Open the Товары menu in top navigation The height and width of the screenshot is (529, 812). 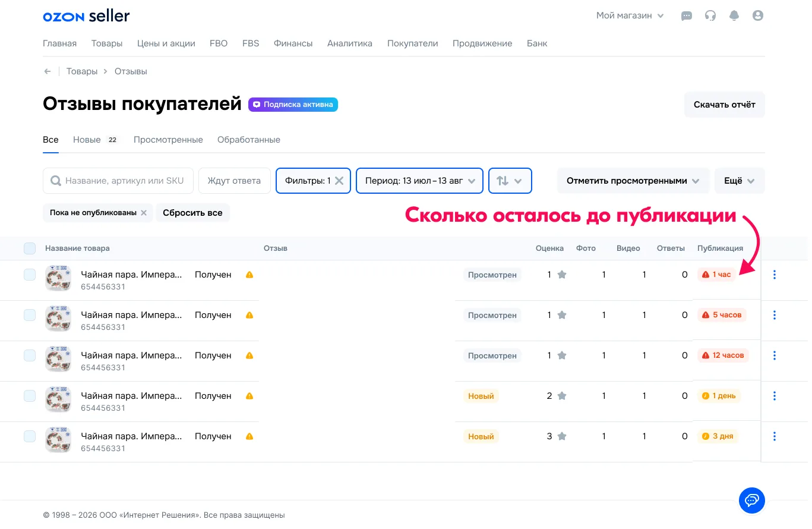(x=107, y=43)
